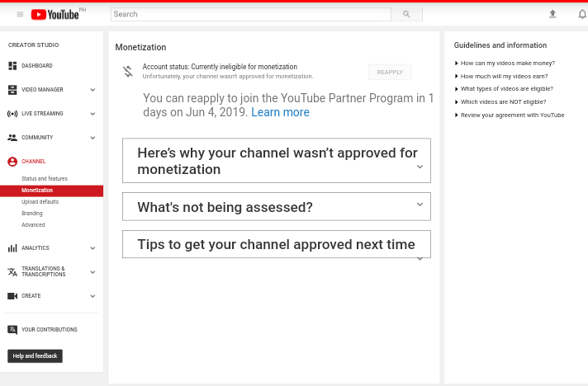Click the Video Manager label
The width and height of the screenshot is (588, 386).
click(42, 90)
